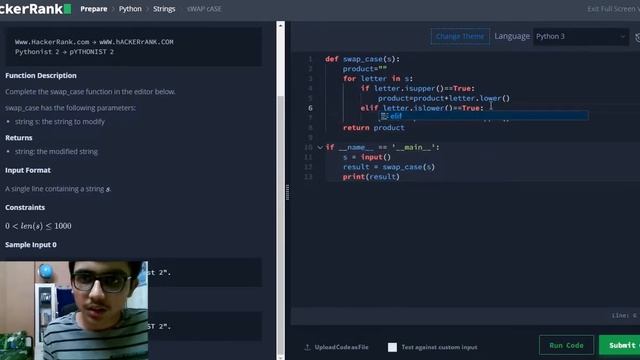
Task: Click the panel splitter handle
Action: coord(287,192)
